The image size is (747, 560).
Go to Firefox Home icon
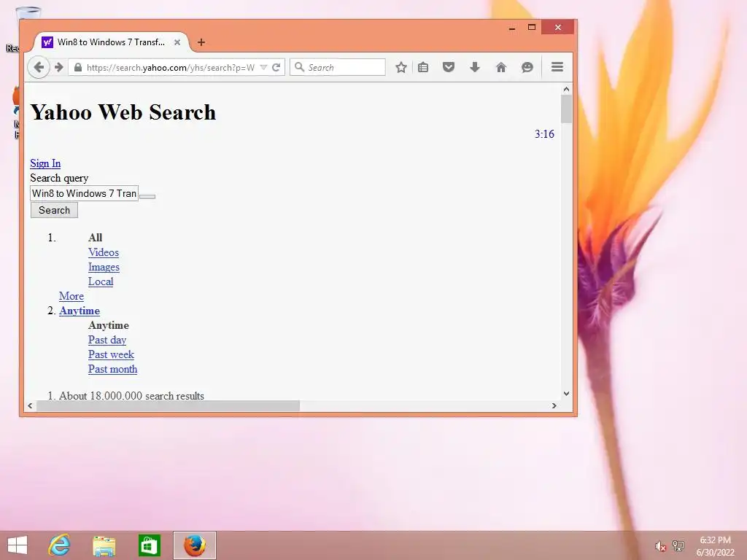[500, 67]
